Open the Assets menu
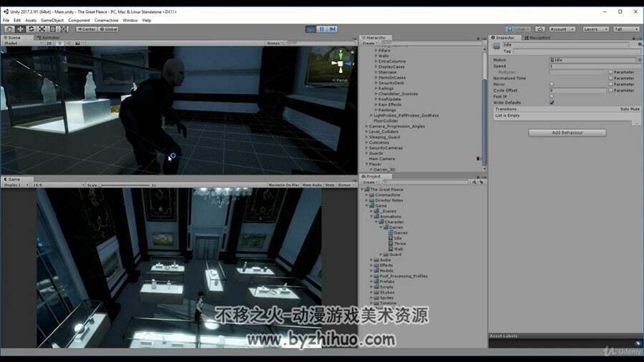The image size is (644, 362). click(31, 20)
